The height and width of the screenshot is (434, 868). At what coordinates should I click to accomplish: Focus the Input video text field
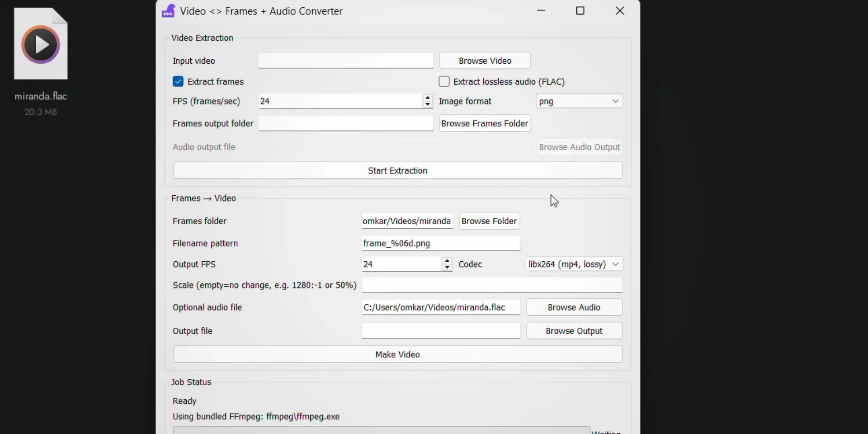tap(346, 61)
